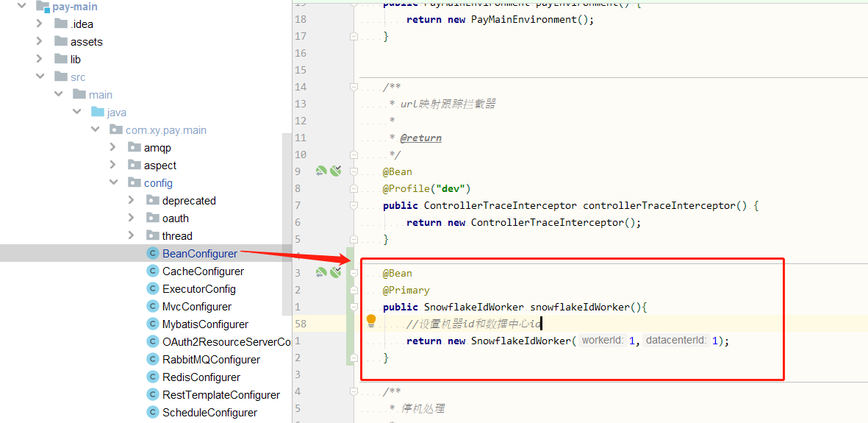Click the @return Javadoc tag

[420, 138]
